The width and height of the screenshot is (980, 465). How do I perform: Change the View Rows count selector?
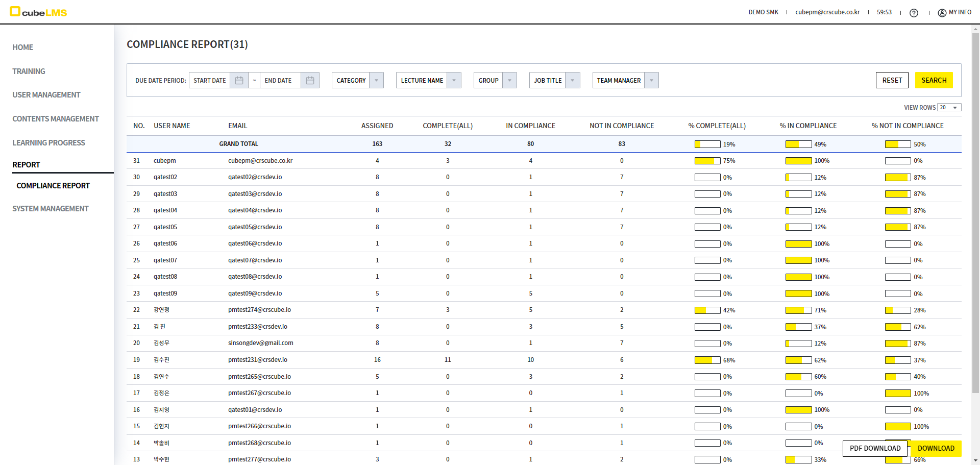pyautogui.click(x=949, y=108)
